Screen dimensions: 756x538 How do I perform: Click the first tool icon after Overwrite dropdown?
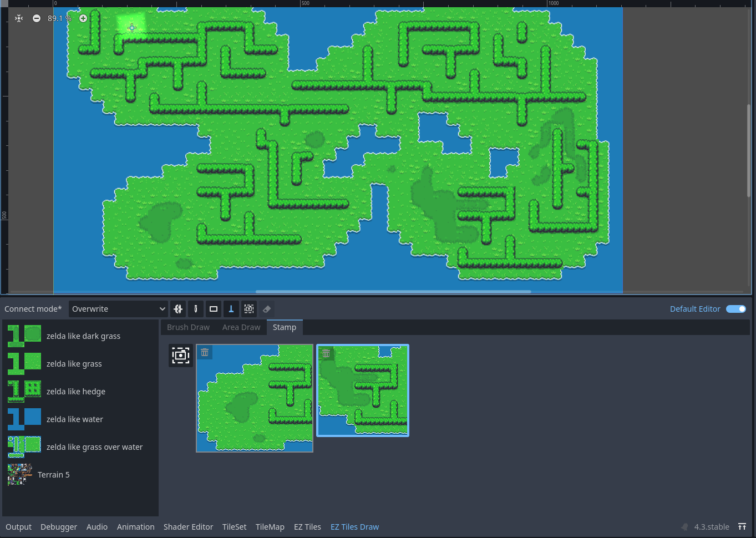coord(178,309)
